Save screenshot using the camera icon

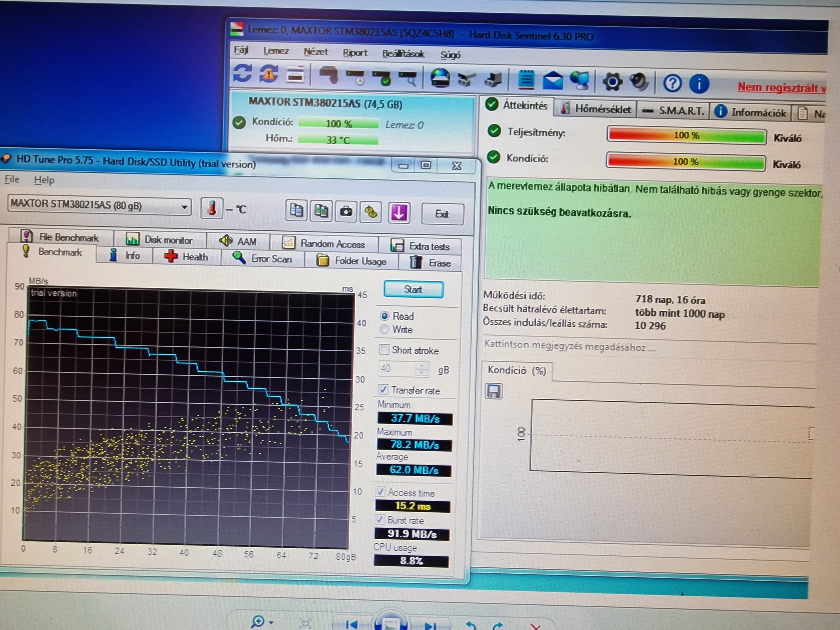[x=346, y=212]
